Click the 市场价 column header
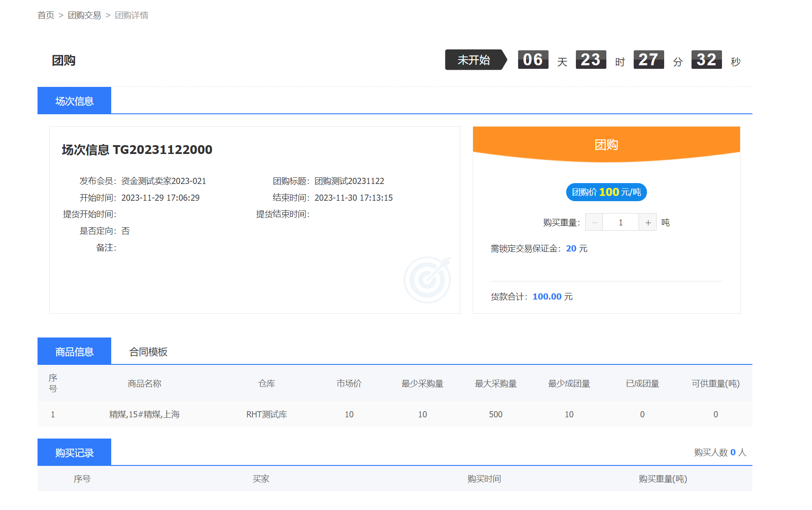 [349, 383]
